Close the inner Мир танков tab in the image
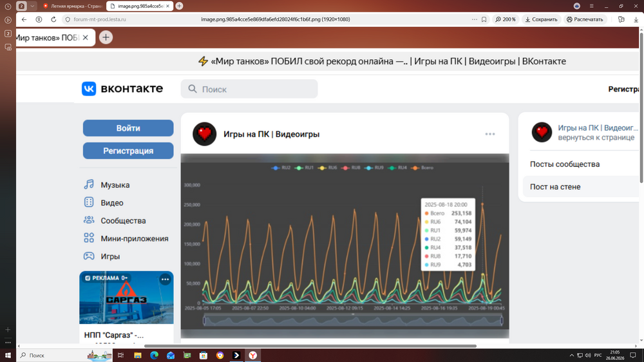This screenshot has width=644, height=362. coord(86,37)
